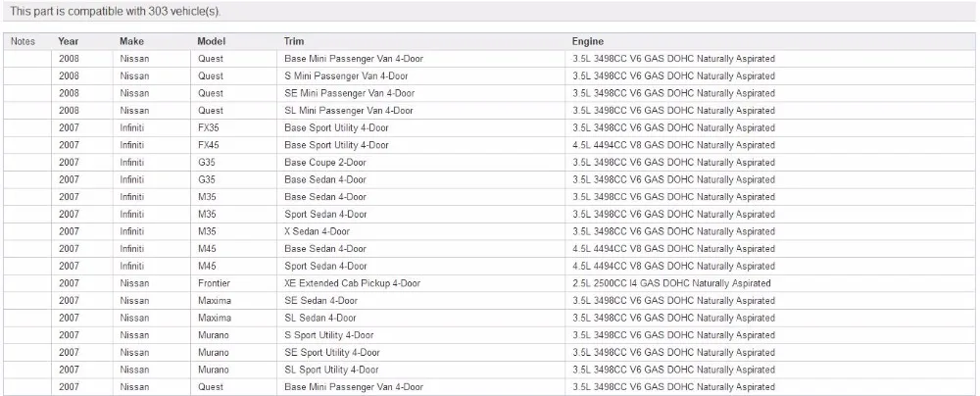Click 2007 Quest Base Mini Passenger Van trim
The image size is (980, 396).
(354, 387)
